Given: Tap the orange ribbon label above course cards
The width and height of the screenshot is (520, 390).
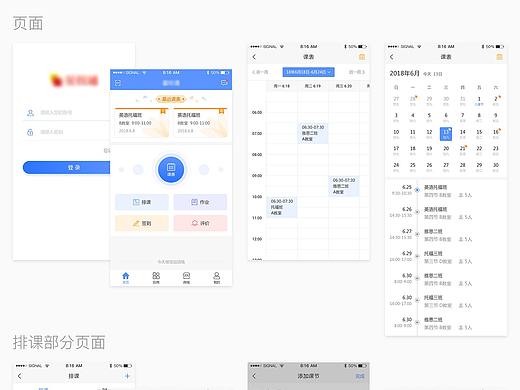Looking at the screenshot, I should [171, 99].
